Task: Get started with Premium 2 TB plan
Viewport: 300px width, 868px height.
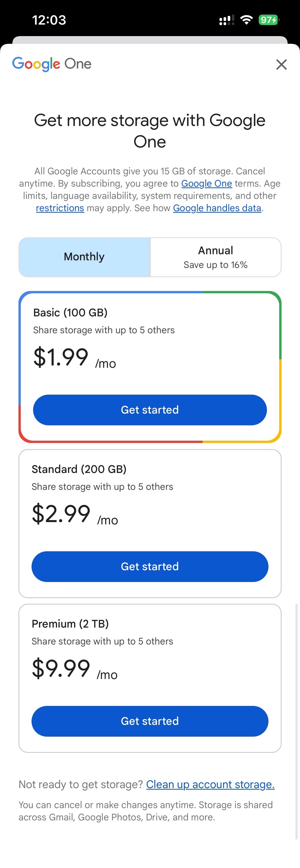Action: point(150,721)
